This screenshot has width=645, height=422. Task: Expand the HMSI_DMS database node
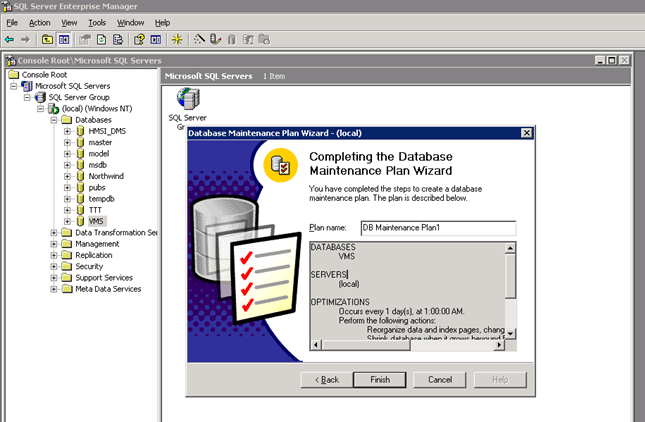(x=67, y=131)
